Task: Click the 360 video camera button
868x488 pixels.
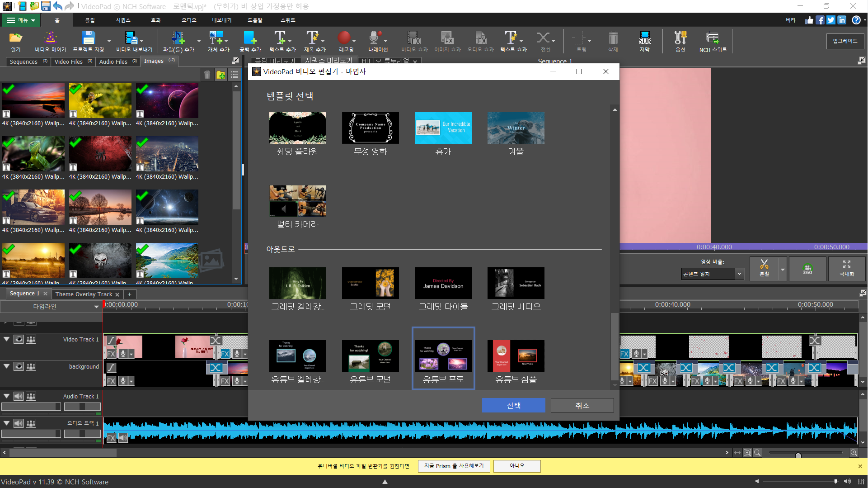Action: [807, 269]
